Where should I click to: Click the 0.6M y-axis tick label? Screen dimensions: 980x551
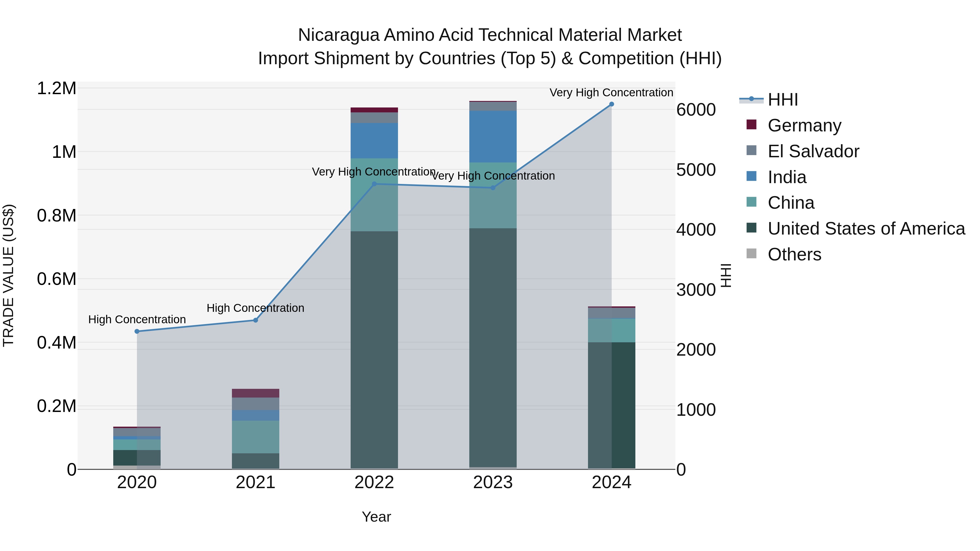click(x=57, y=279)
